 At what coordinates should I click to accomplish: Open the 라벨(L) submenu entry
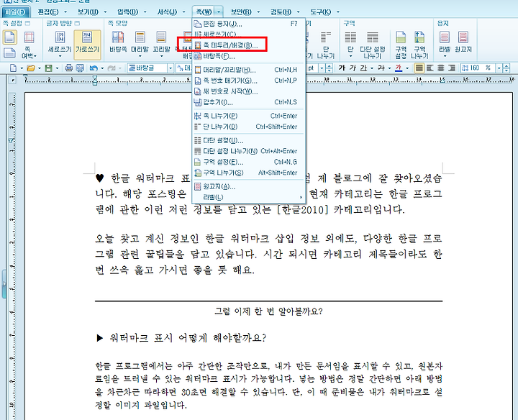(248, 197)
